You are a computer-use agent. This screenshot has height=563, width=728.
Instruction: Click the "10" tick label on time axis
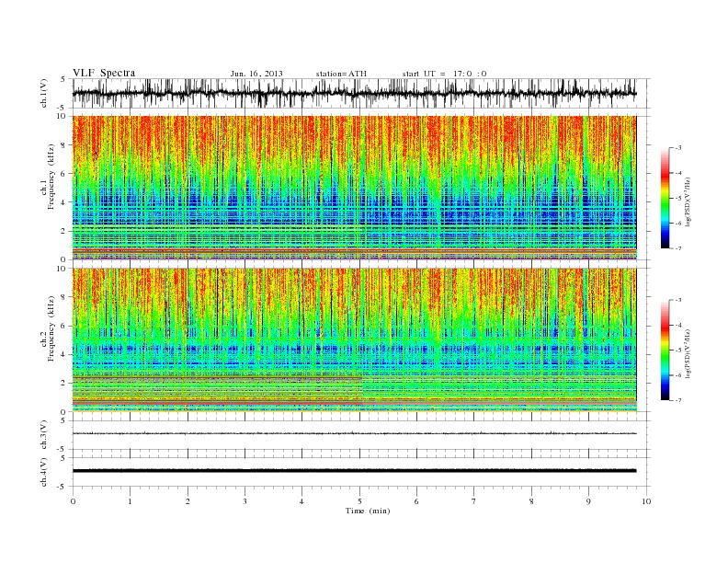(646, 501)
